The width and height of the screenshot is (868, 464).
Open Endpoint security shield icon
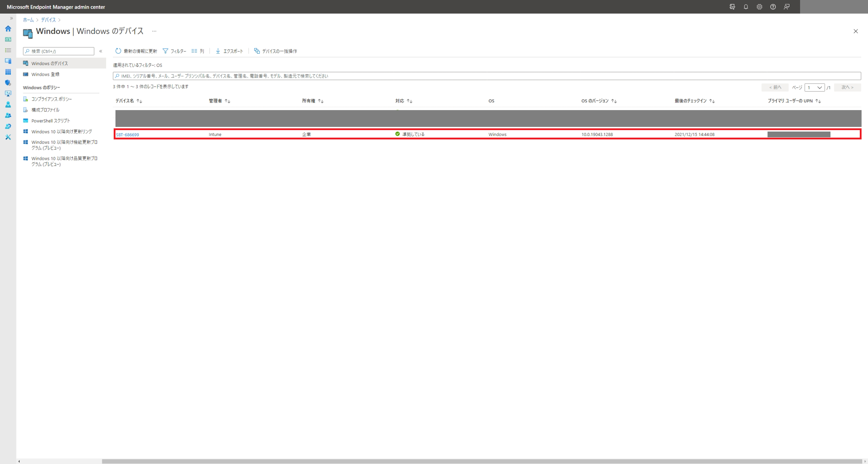(8, 83)
